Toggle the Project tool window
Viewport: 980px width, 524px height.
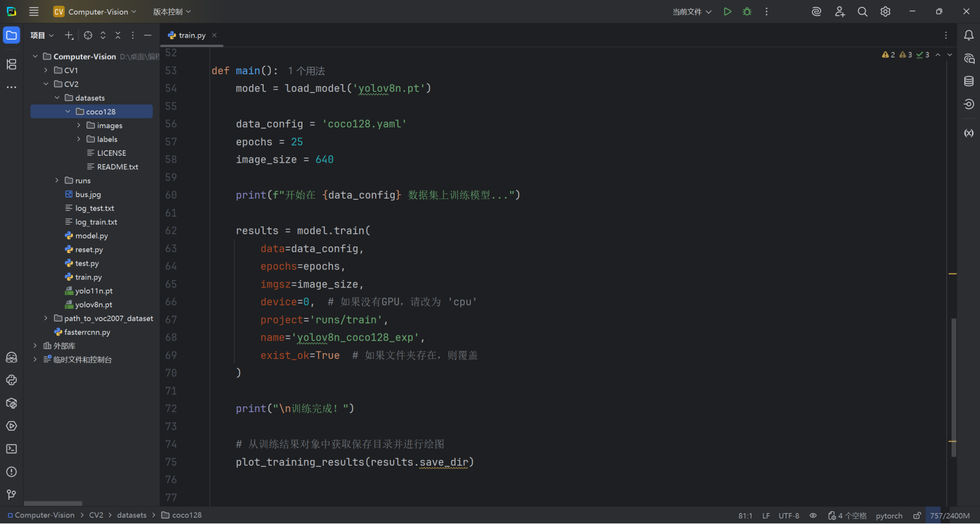[x=12, y=35]
